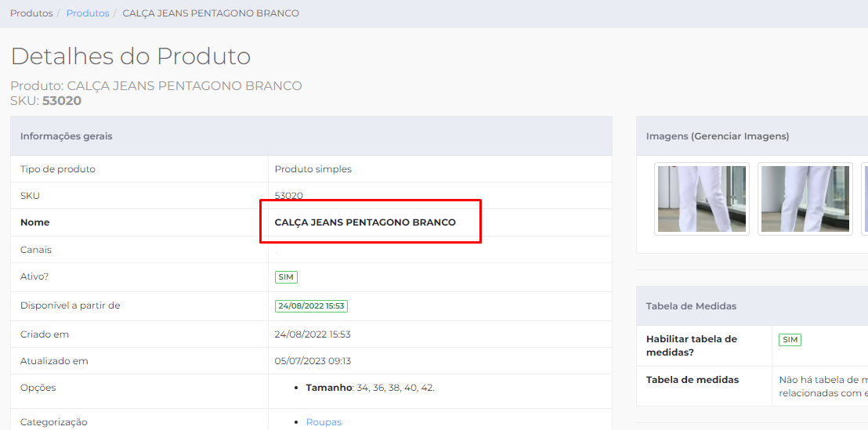This screenshot has height=430, width=868.
Task: Click the 24/08/2022 15:53 availability badge
Action: pos(311,306)
